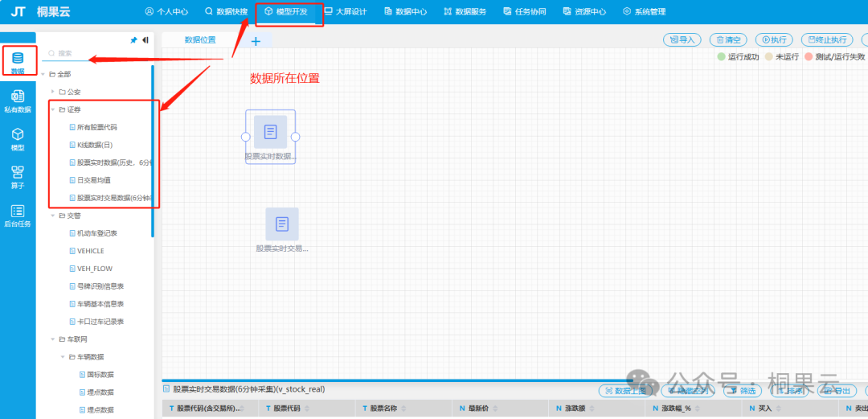This screenshot has width=868, height=419.
Task: Click the left connector port of 股票实时数据 node
Action: click(246, 137)
